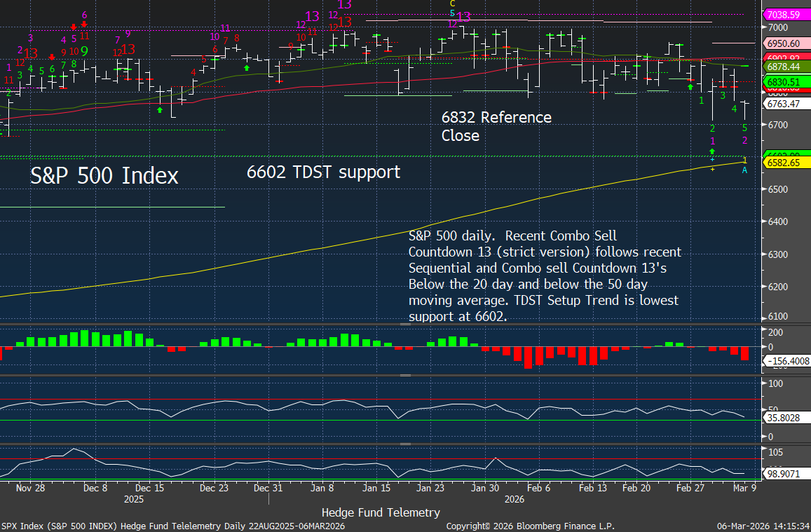Viewport: 811px width, 532px height.
Task: Click the magenta 7038.59 price tag
Action: tap(785, 14)
